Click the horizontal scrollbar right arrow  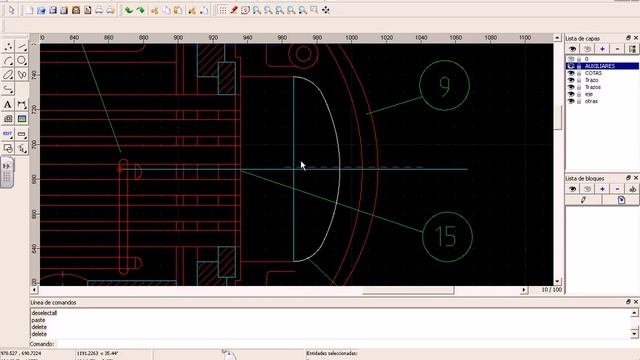[524, 290]
